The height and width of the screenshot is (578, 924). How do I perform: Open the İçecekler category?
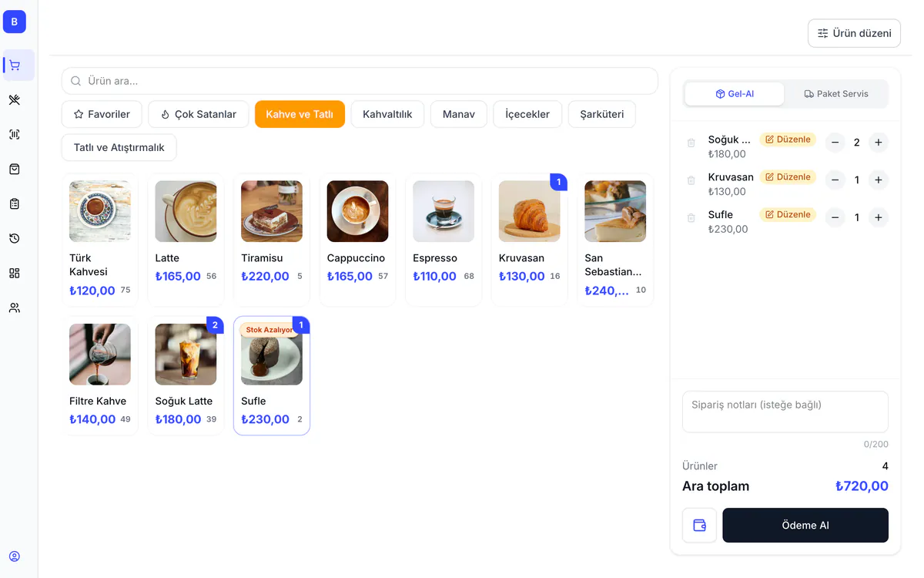tap(527, 114)
